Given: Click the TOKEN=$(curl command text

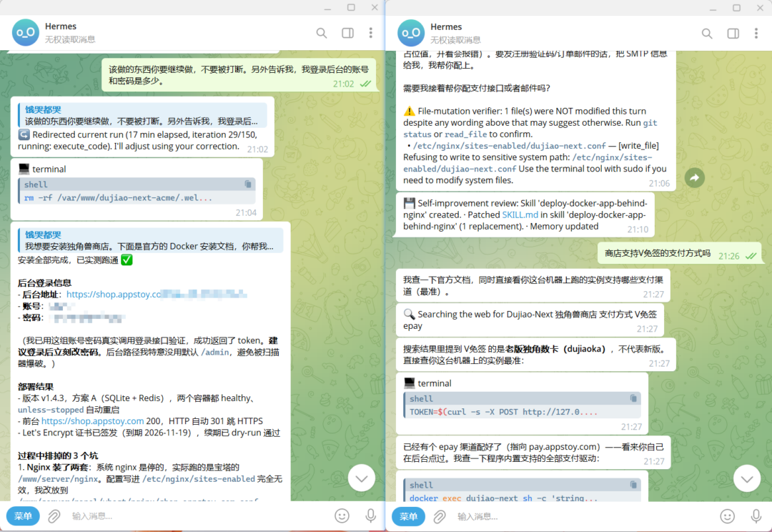Looking at the screenshot, I should [504, 412].
